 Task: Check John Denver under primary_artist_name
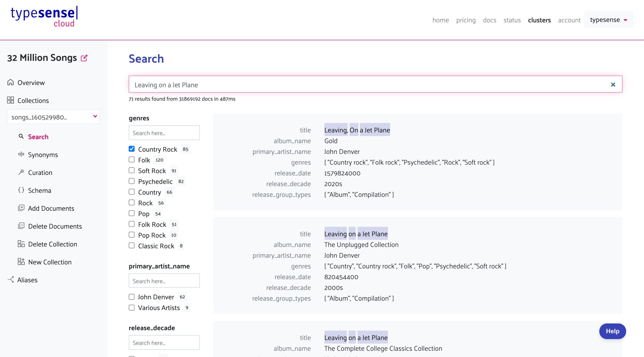pyautogui.click(x=132, y=297)
